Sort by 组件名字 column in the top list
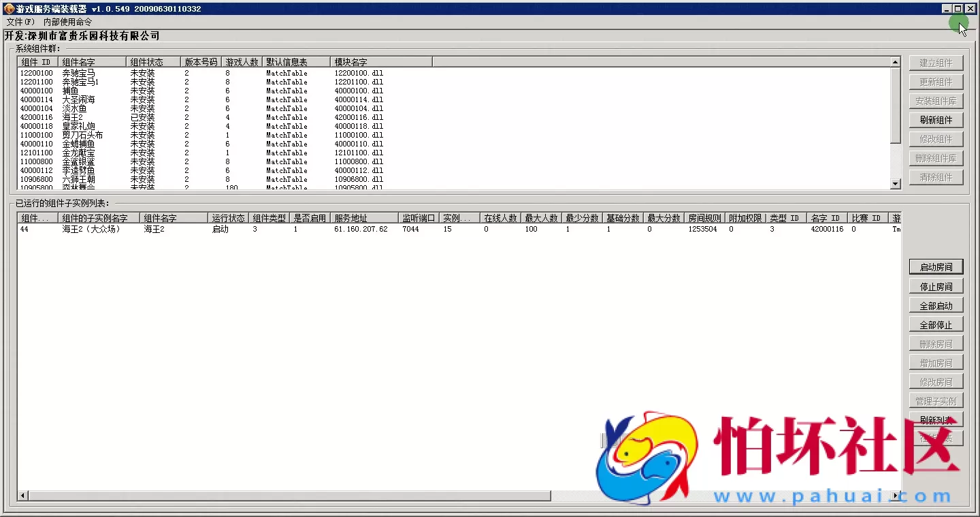980x517 pixels. 92,62
